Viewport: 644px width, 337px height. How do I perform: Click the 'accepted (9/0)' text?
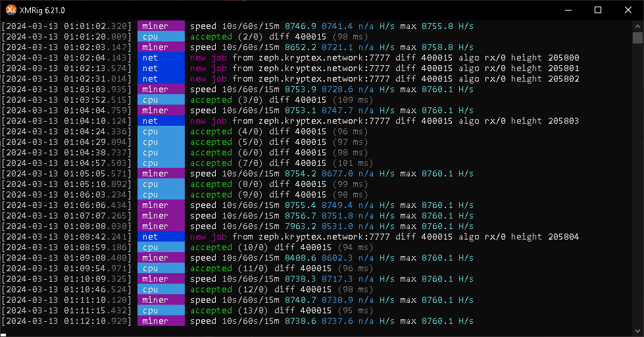pyautogui.click(x=226, y=195)
